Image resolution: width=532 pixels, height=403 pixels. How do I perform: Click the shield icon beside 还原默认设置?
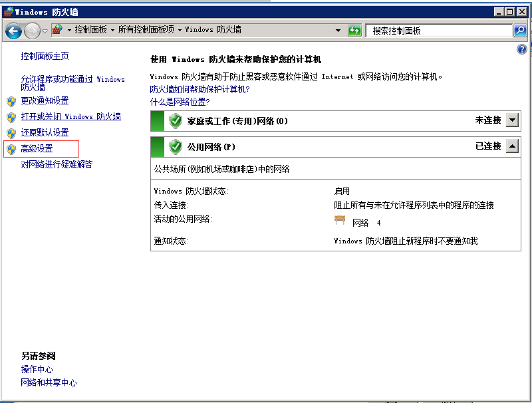[x=11, y=133]
